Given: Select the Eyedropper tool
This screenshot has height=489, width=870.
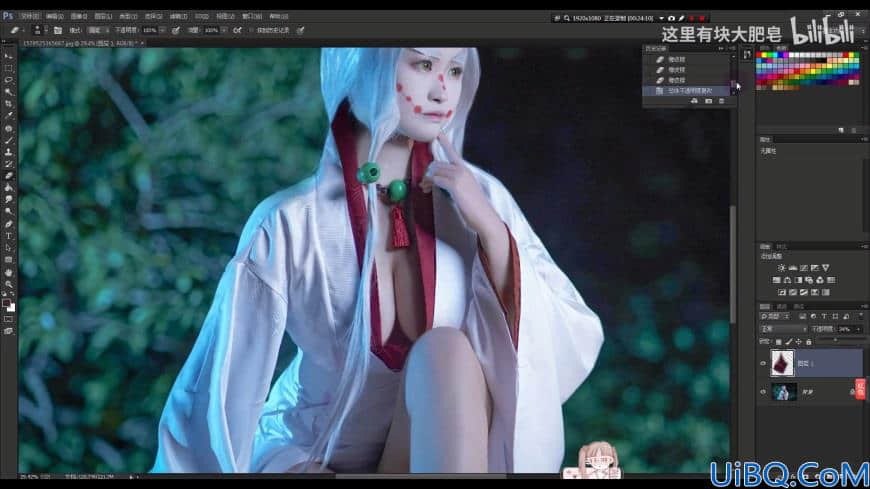Looking at the screenshot, I should click(8, 115).
